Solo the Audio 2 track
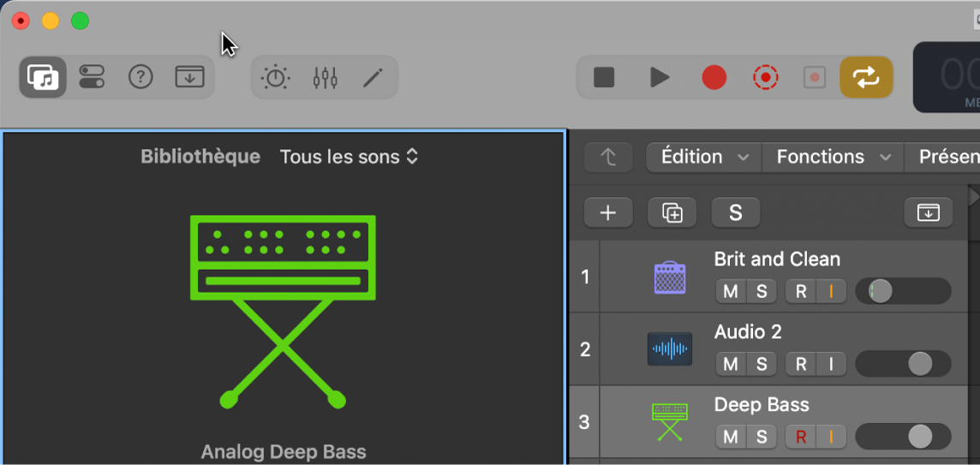Viewport: 980px width, 465px height. coord(762,364)
